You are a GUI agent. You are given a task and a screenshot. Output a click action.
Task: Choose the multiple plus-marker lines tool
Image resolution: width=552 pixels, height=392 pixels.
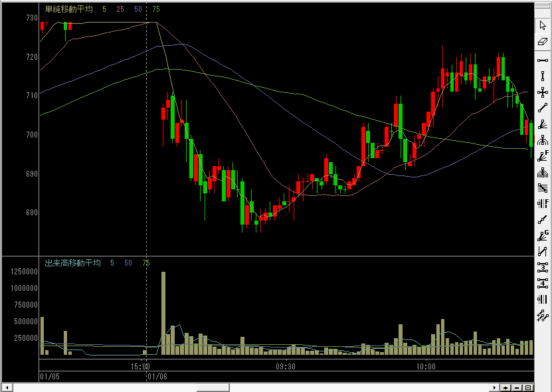coord(543,316)
